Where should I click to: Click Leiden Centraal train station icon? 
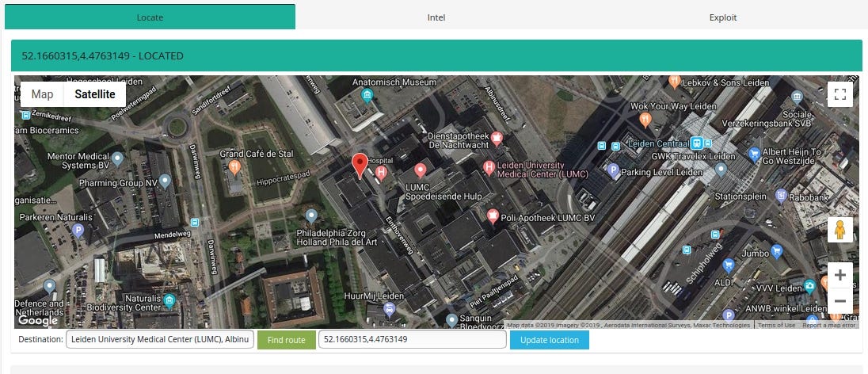click(x=697, y=143)
